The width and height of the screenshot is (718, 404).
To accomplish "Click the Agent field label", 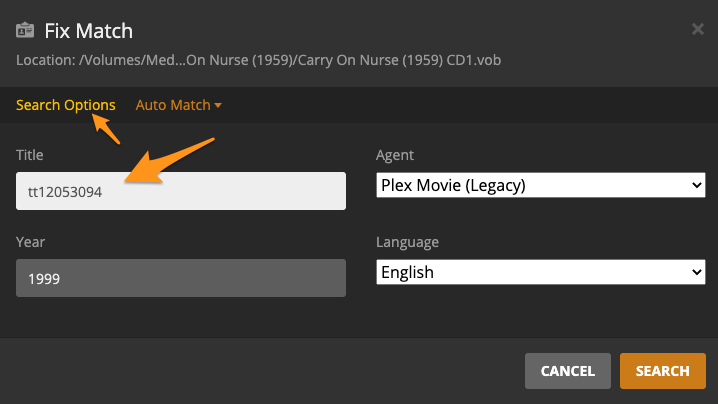I will pyautogui.click(x=394, y=155).
